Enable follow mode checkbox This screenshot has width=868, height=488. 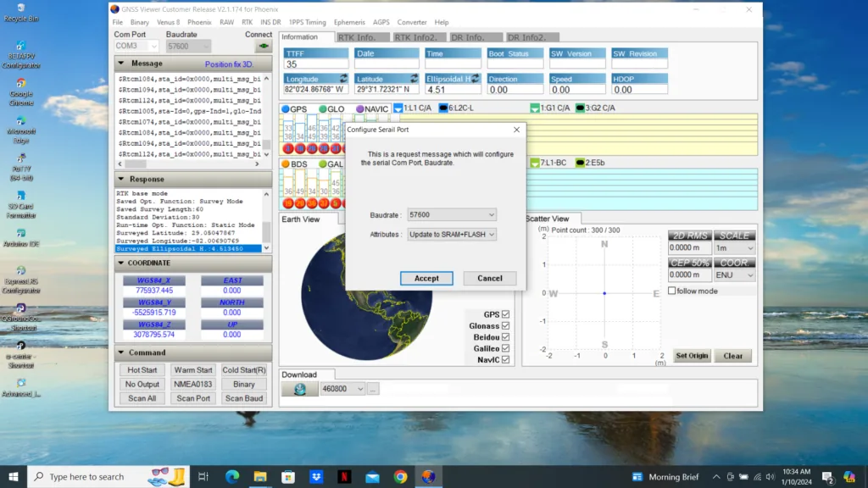coord(672,291)
